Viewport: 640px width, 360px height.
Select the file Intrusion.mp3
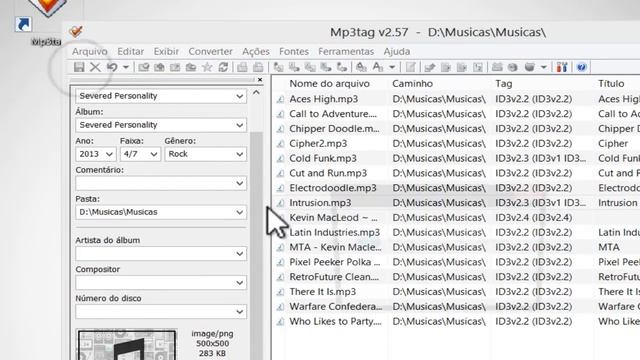tap(320, 203)
